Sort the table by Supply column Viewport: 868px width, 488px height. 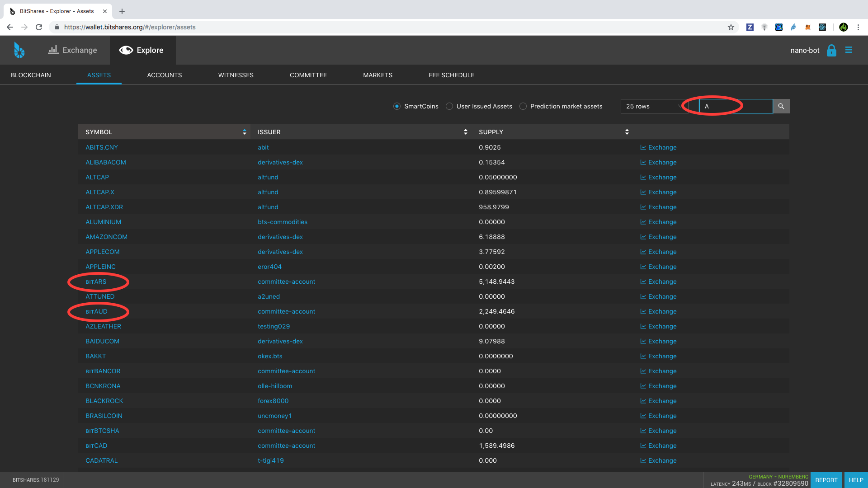coord(552,132)
